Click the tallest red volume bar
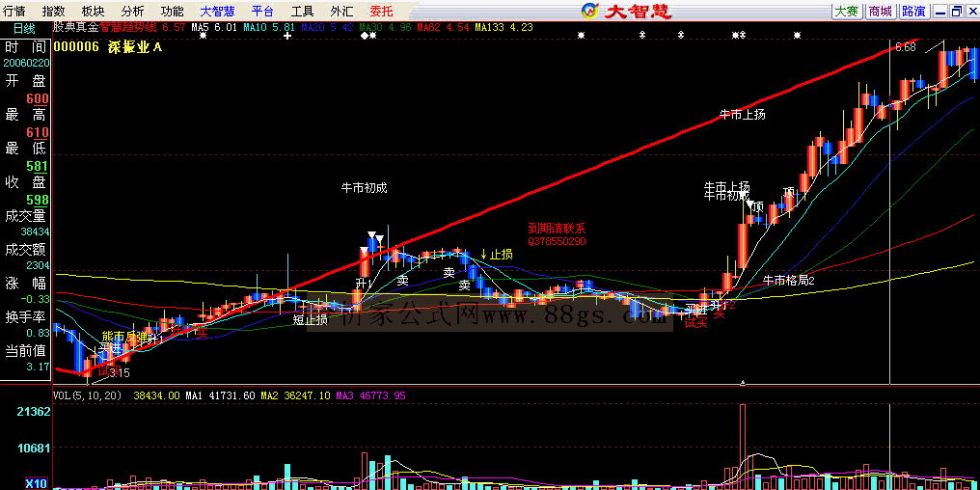Image resolution: width=980 pixels, height=490 pixels. [743, 447]
